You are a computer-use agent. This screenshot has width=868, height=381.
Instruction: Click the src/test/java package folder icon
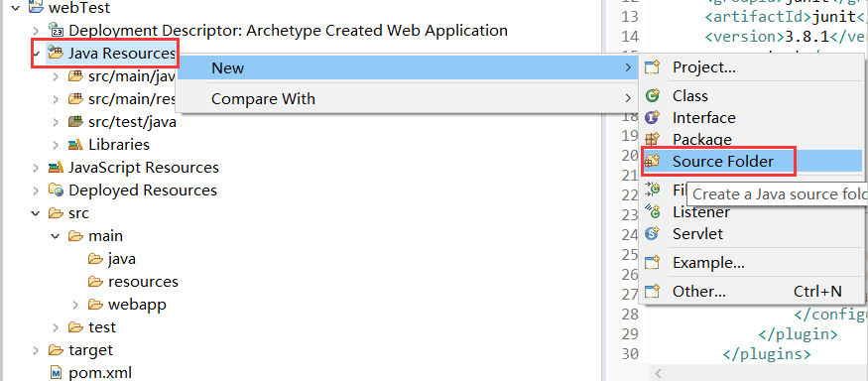pyautogui.click(x=75, y=122)
